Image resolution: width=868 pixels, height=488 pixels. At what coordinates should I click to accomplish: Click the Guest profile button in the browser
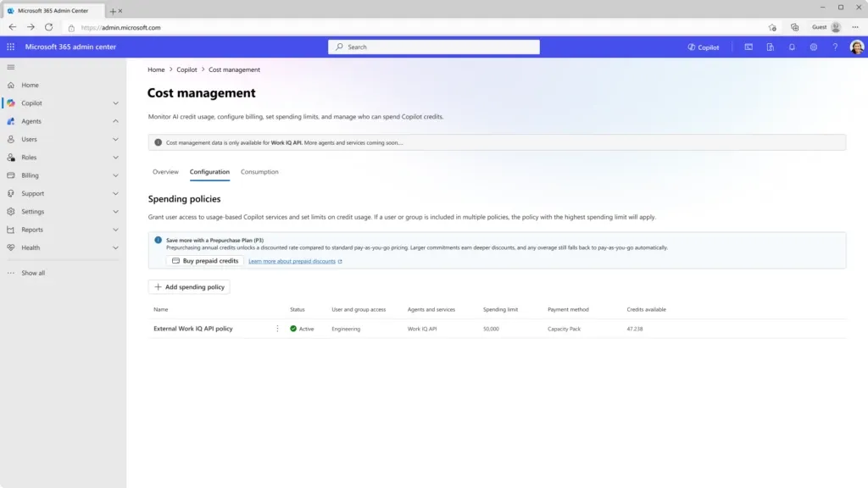(826, 27)
